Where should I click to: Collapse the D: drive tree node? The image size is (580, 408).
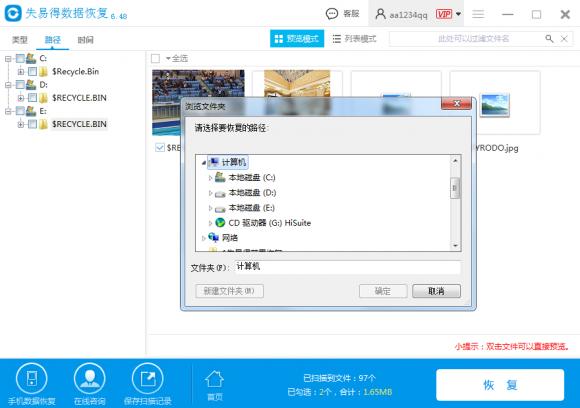[8, 85]
